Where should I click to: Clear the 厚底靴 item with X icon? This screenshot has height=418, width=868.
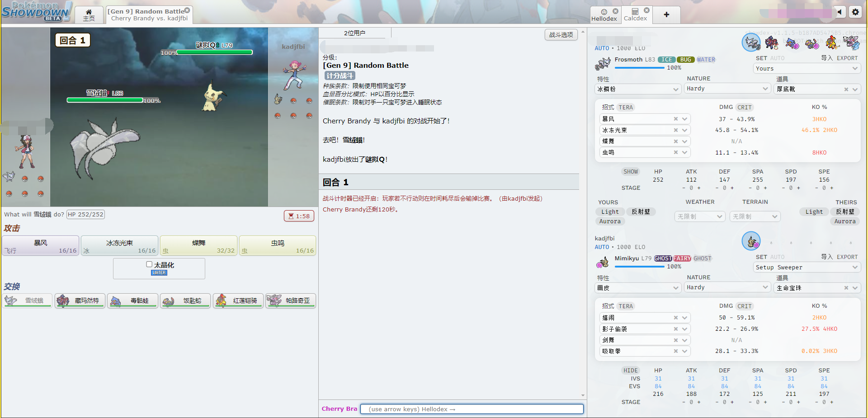coord(846,89)
